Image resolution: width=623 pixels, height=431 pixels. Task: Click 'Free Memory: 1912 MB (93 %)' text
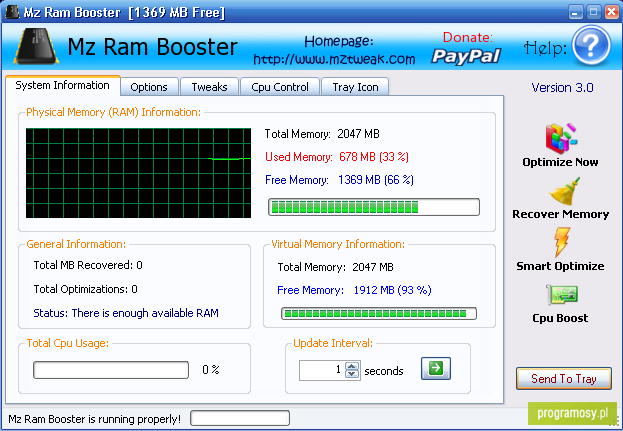point(354,290)
